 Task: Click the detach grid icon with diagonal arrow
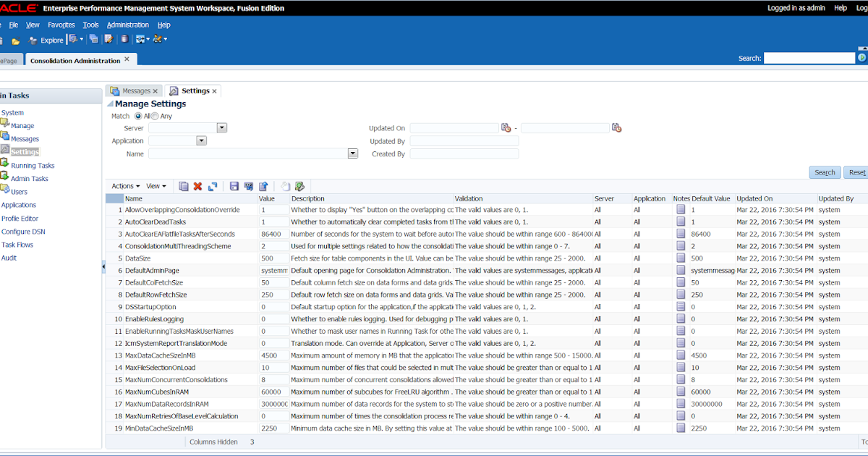pos(213,186)
